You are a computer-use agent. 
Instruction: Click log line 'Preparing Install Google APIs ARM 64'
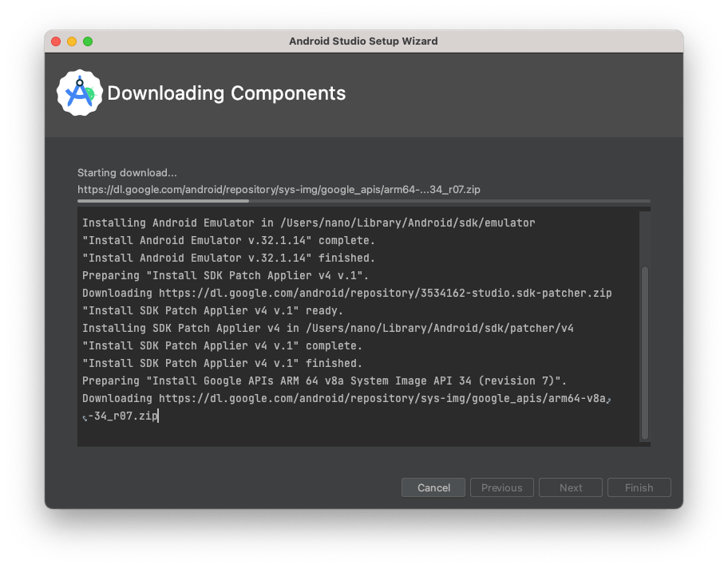point(325,381)
